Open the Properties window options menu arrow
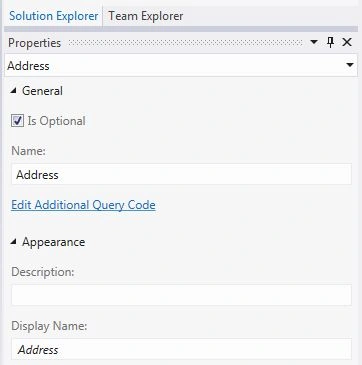The image size is (362, 365). (x=314, y=42)
